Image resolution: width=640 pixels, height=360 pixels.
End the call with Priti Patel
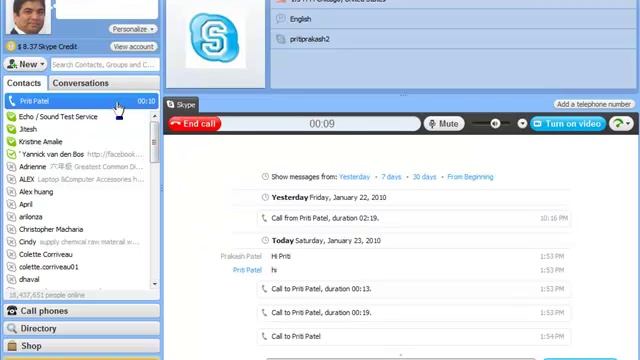coord(195,124)
